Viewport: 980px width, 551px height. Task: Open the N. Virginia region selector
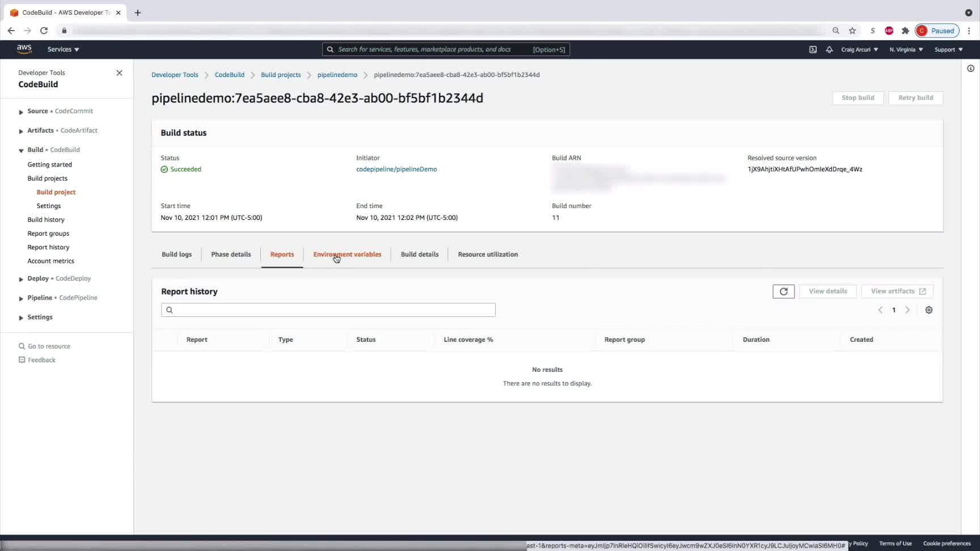tap(906, 49)
